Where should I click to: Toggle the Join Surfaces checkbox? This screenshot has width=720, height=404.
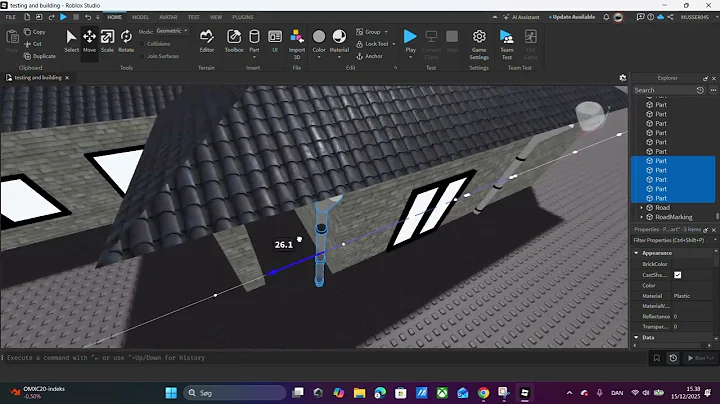[x=142, y=56]
